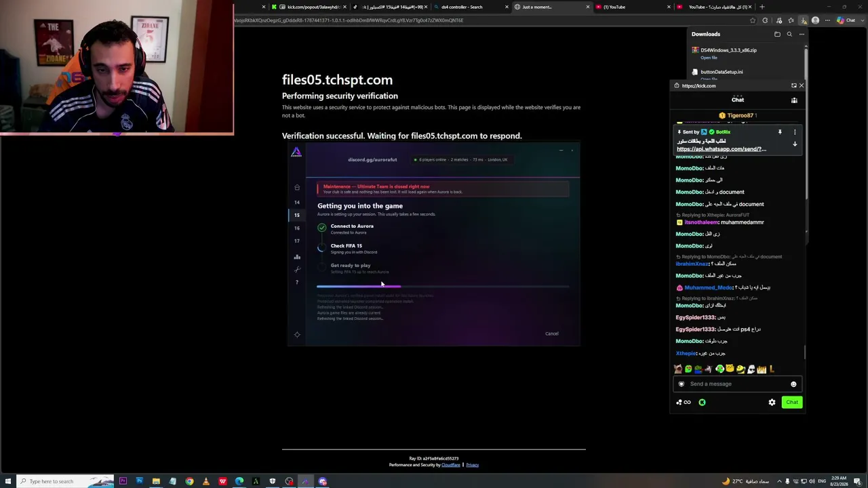This screenshot has width=868, height=488.
Task: Bookmark this page with the star icon
Action: tap(752, 20)
